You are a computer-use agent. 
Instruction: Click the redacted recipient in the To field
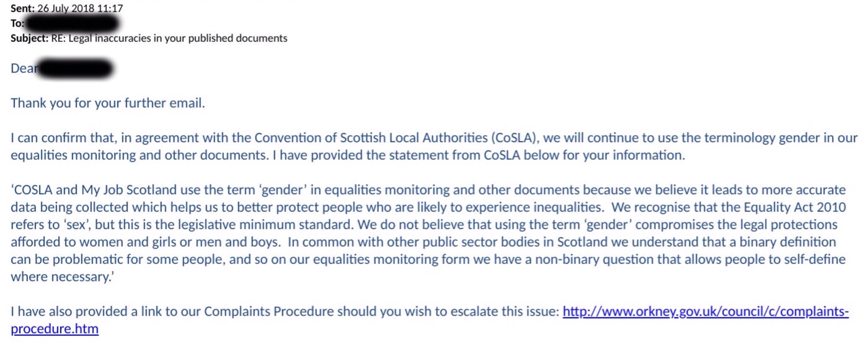pos(71,23)
